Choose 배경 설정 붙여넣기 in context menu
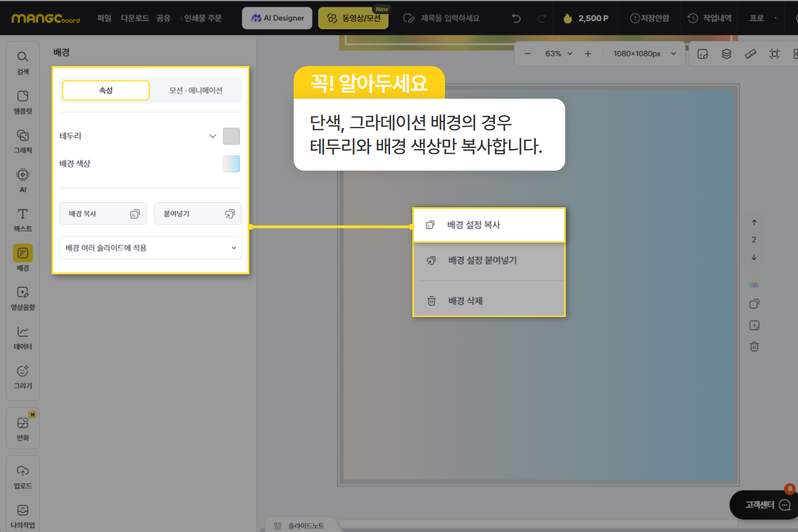Screen dimensions: 798x532 [489, 260]
